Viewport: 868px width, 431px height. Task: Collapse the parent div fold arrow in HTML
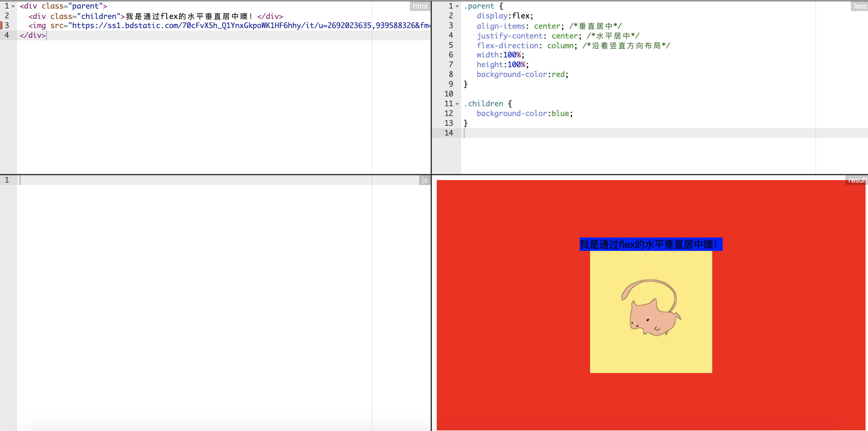pyautogui.click(x=13, y=6)
